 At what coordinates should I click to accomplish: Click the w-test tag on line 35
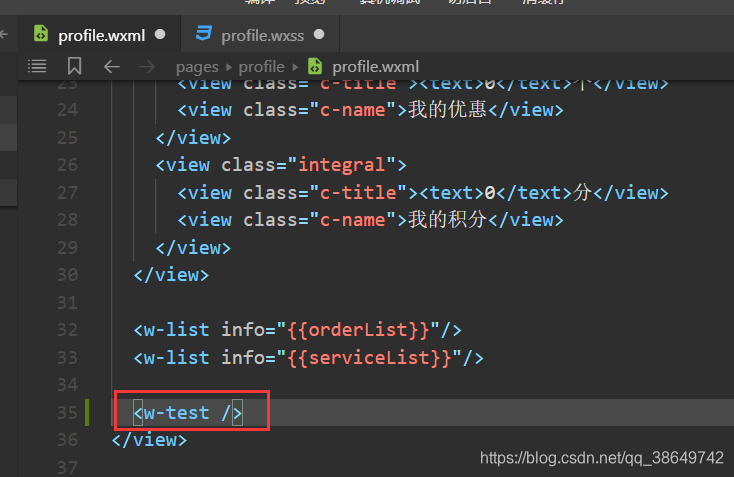tap(188, 413)
